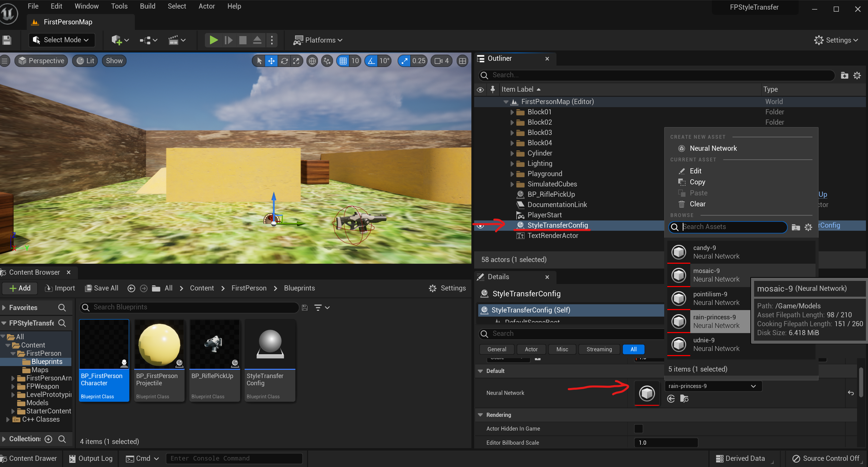Toggle visibility eye for StyleTransferConfig
The image size is (868, 467).
tap(480, 226)
